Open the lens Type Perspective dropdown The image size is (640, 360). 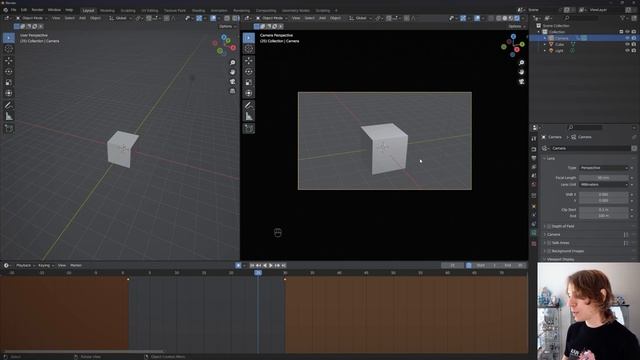(x=604, y=168)
